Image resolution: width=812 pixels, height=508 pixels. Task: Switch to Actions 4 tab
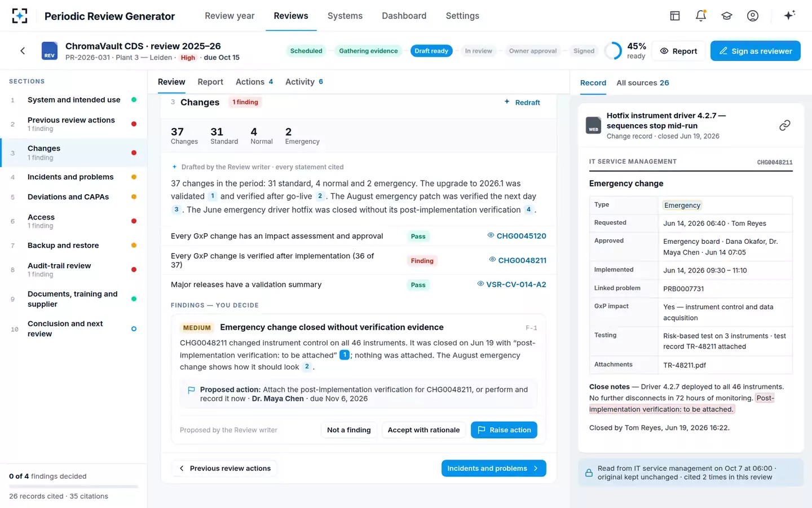tap(254, 82)
